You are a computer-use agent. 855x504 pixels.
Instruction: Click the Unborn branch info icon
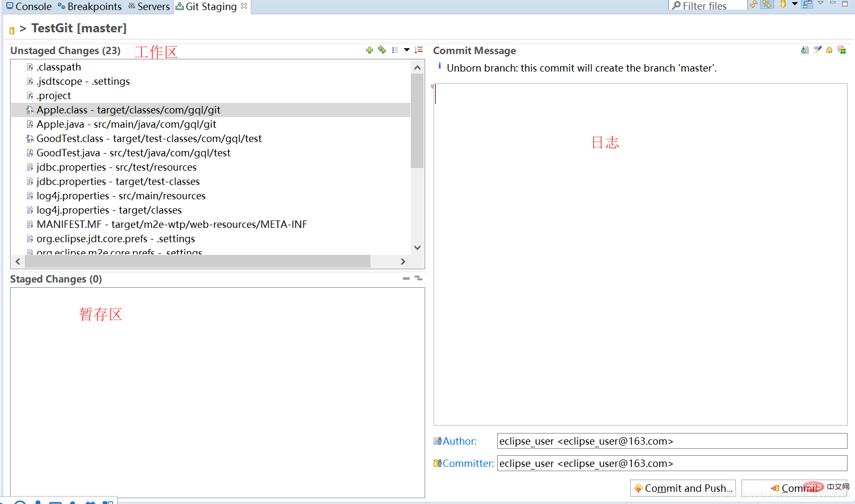[x=439, y=66]
